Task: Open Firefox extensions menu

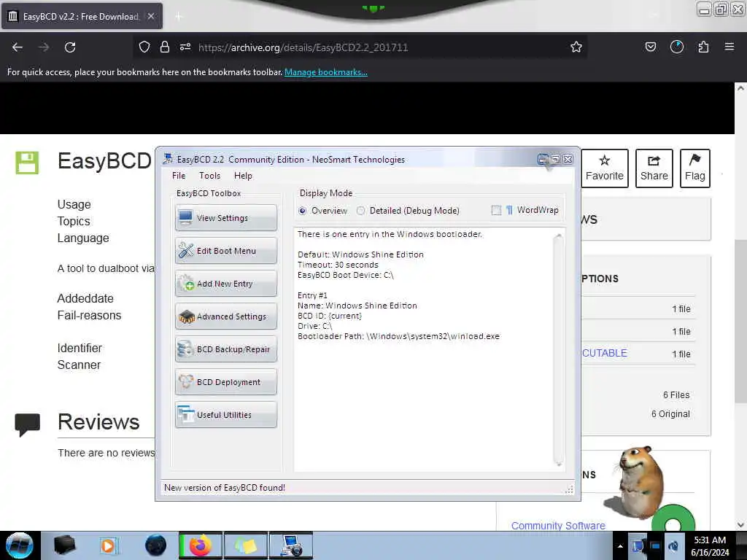Action: (x=703, y=47)
